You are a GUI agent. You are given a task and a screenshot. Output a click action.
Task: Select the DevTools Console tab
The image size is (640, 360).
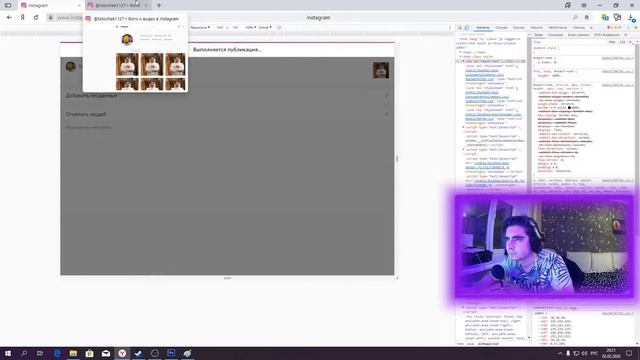point(501,27)
